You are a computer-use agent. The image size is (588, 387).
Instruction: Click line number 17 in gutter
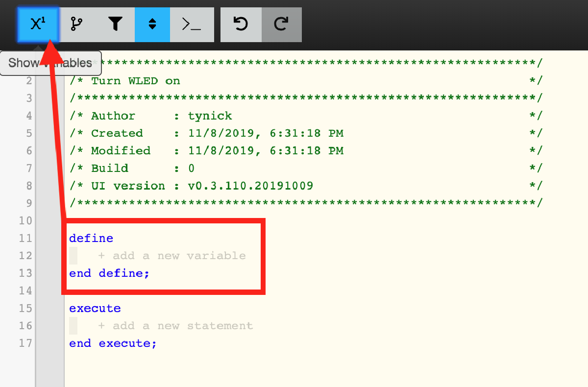coord(25,343)
